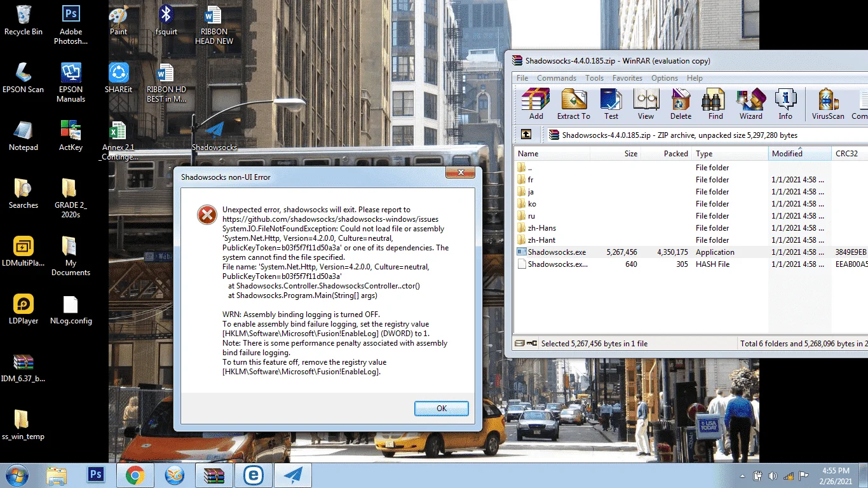Select the Shadowsocks desktop shortcut

214,136
